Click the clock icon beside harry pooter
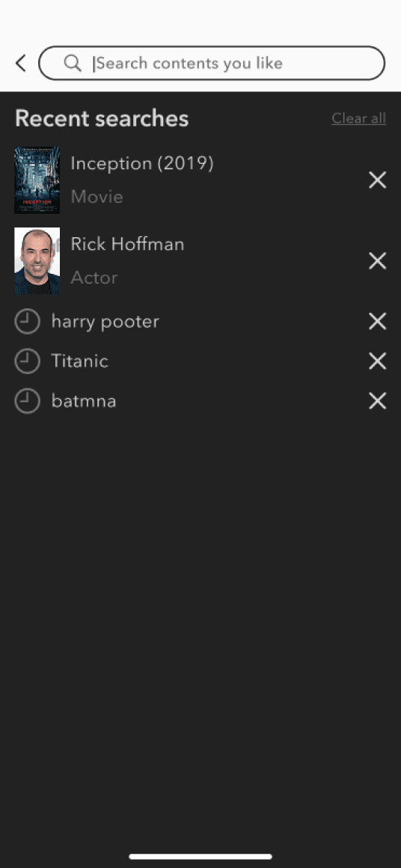 coord(27,322)
